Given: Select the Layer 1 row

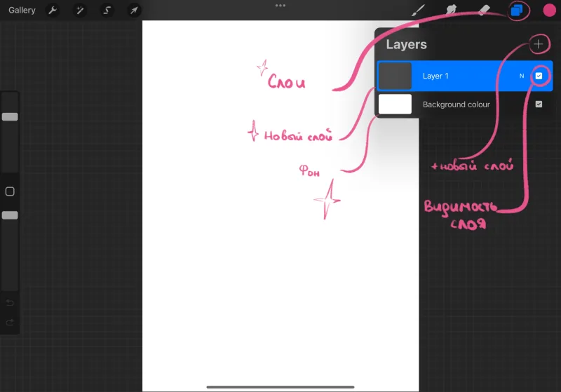Looking at the screenshot, I should (x=465, y=76).
